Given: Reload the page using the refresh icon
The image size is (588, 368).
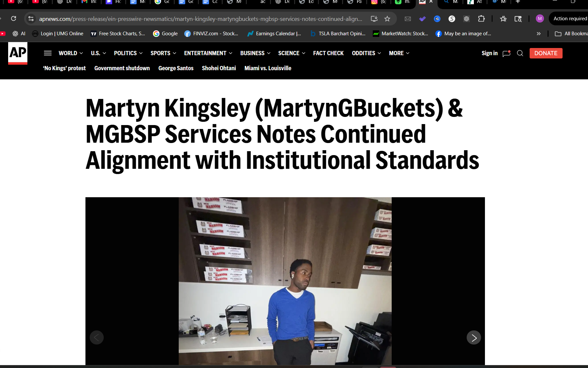Looking at the screenshot, I should point(13,19).
